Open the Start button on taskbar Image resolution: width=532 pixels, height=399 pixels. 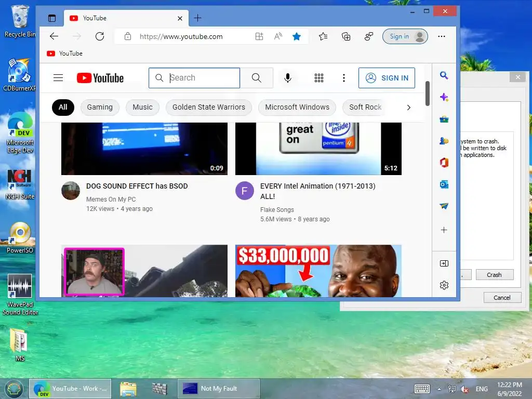click(x=14, y=389)
